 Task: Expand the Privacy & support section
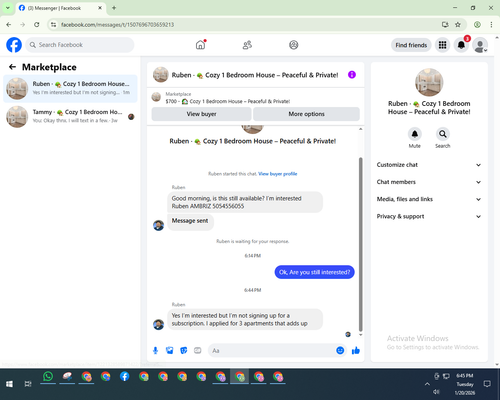429,216
